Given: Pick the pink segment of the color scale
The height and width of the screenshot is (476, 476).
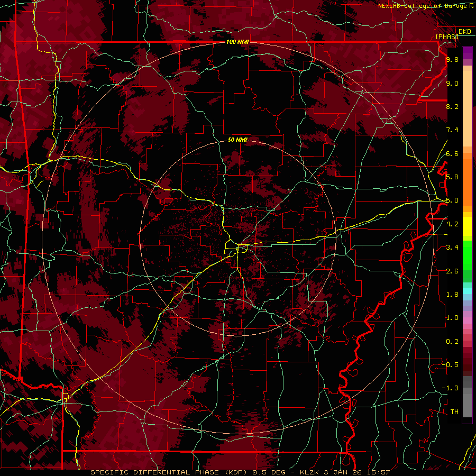Looking at the screenshot, I should (467, 321).
